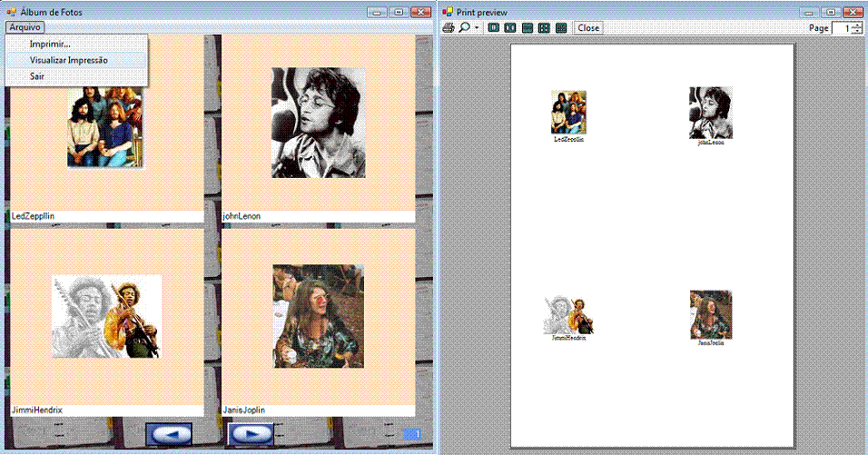The image size is (868, 455).
Task: Click the johnLenon image on preview page
Action: pyautogui.click(x=711, y=113)
